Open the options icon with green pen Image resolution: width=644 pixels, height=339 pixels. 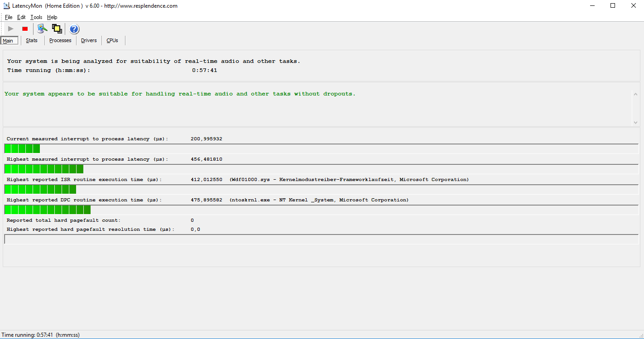click(x=43, y=29)
